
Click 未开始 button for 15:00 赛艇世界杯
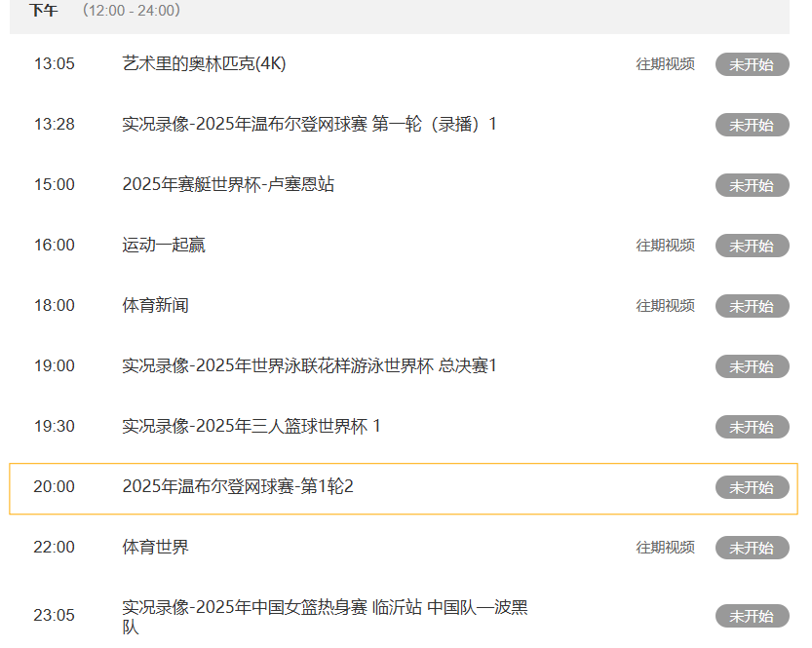[752, 185]
